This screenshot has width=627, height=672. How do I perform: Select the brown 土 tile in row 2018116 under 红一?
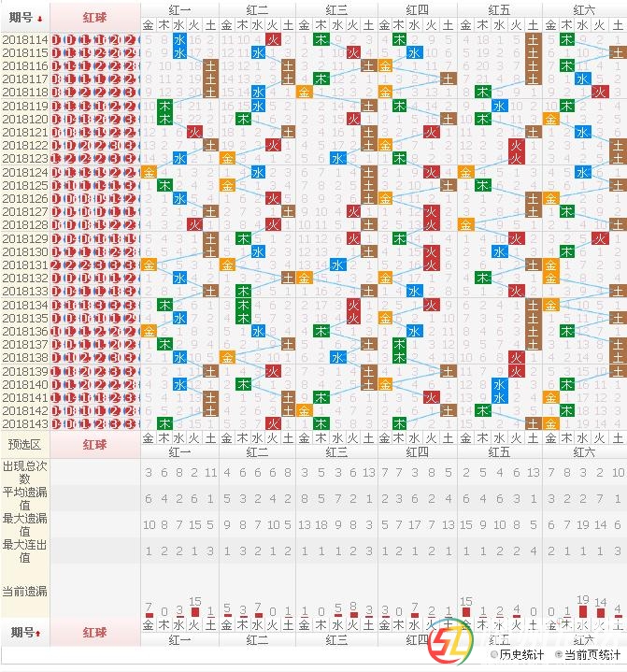(x=210, y=66)
